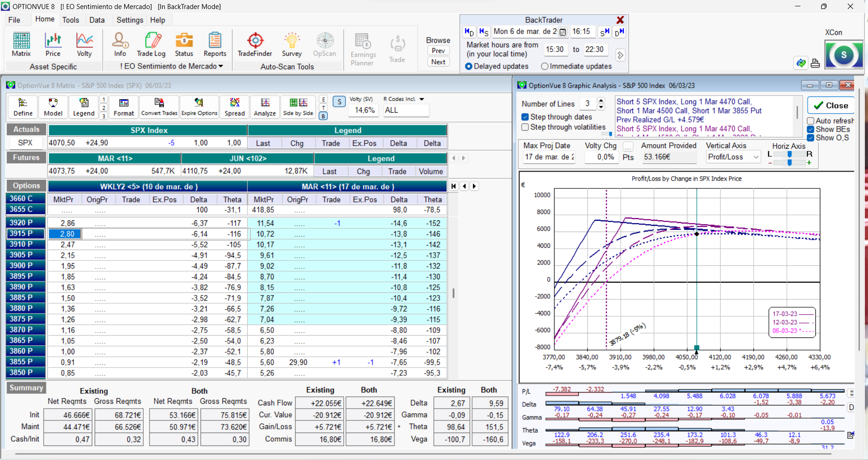
Task: Close the BackTrader panel with red X
Action: [620, 20]
